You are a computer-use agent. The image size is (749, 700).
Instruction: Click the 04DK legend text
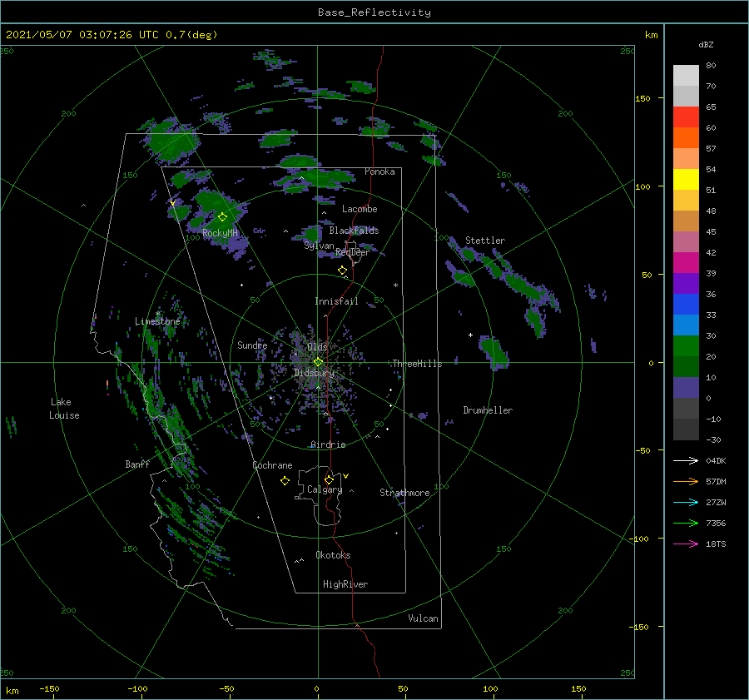coord(716,460)
